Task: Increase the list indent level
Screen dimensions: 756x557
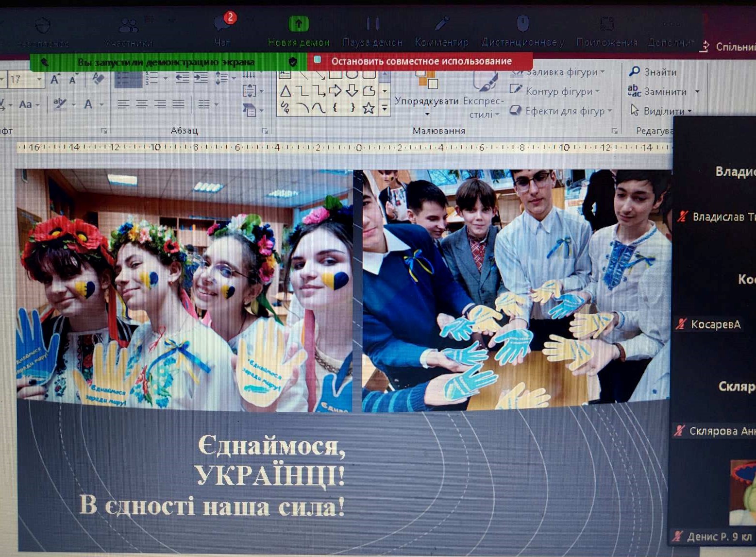Action: (201, 78)
